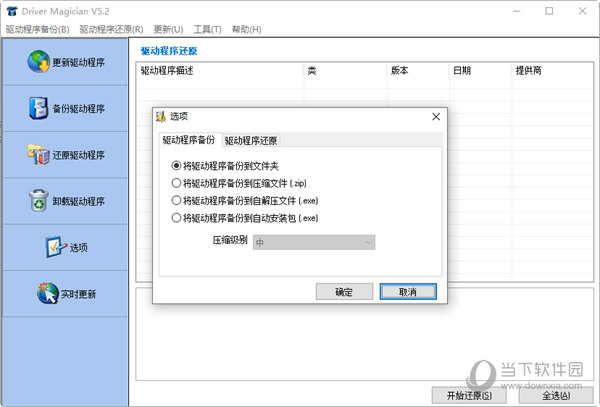Screen dimensions: 600x407
Task: Switch to 驱动程序还原 tab in dialog
Action: coord(251,141)
